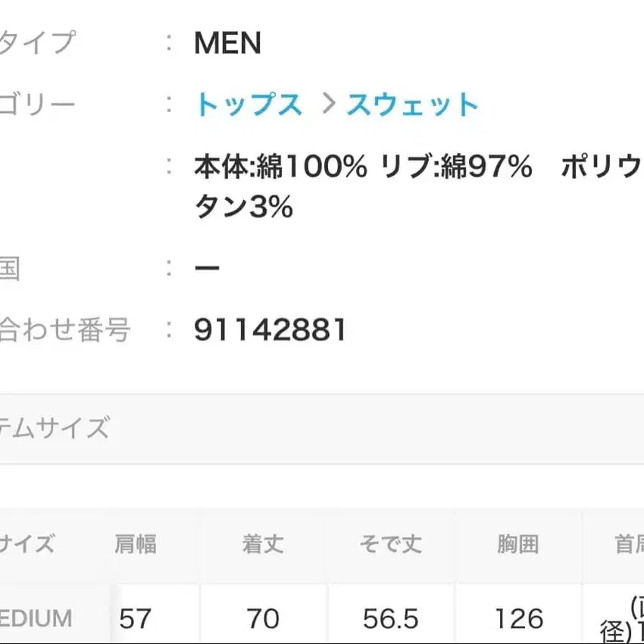Click the そで丈 column header
This screenshot has height=644, width=644.
pyautogui.click(x=390, y=544)
